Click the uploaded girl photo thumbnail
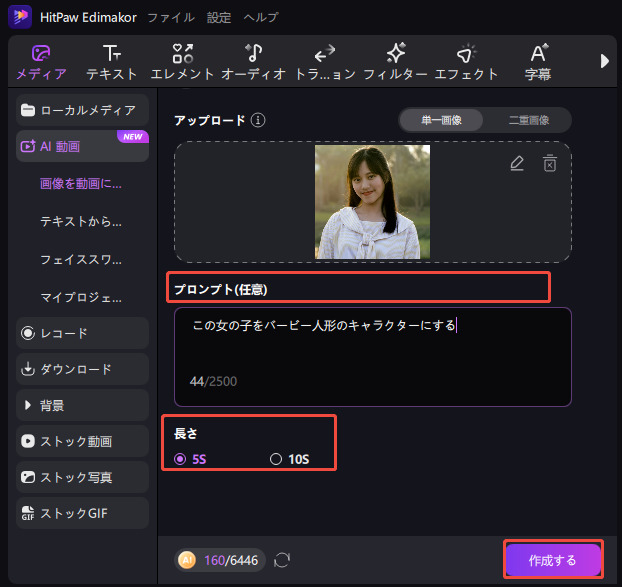This screenshot has width=622, height=587. pyautogui.click(x=372, y=202)
